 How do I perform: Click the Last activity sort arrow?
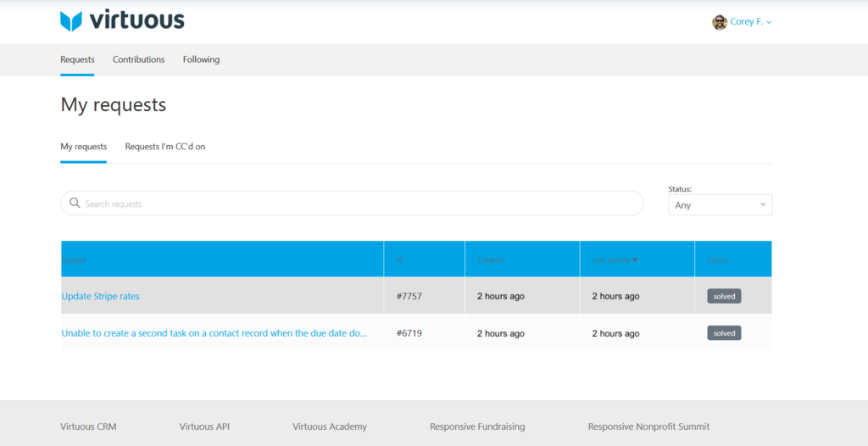pos(634,260)
